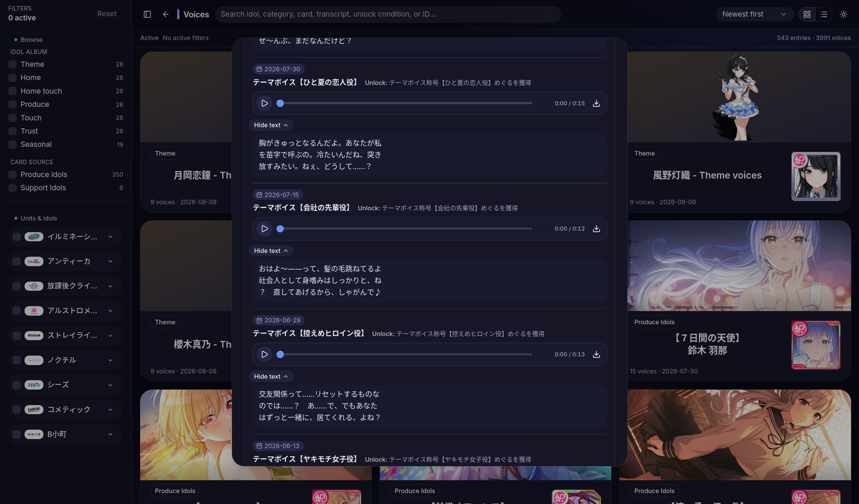Reset all active filters
Viewport: 859px width, 504px height.
point(107,14)
